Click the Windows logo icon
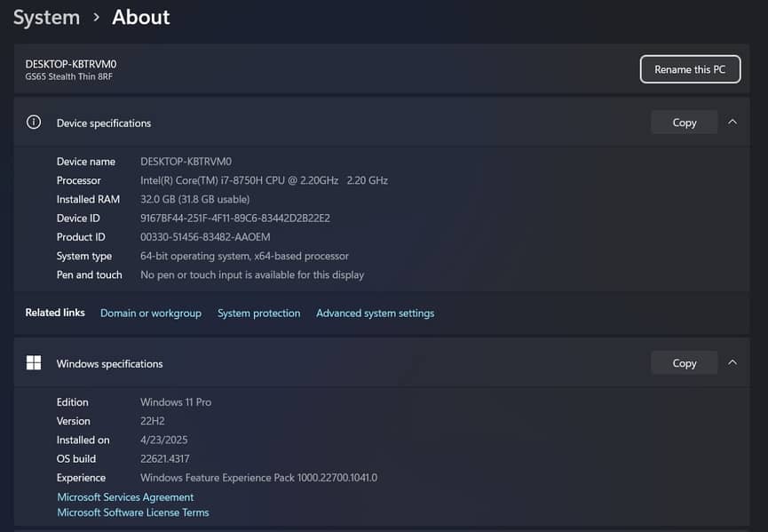 (34, 362)
